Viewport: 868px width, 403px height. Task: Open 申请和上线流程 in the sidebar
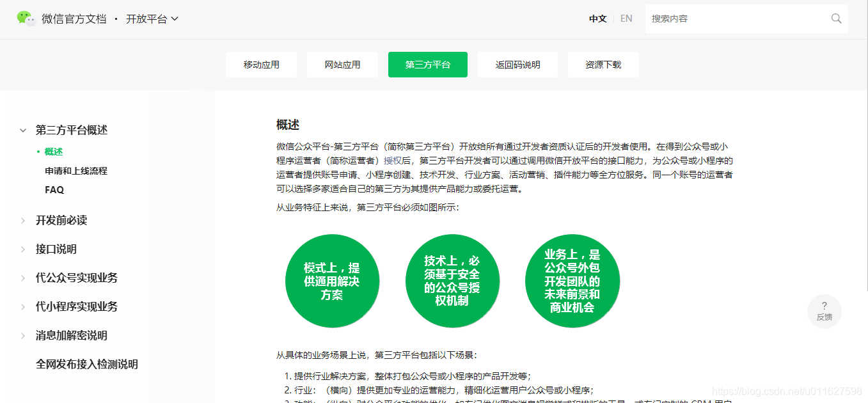(x=76, y=171)
